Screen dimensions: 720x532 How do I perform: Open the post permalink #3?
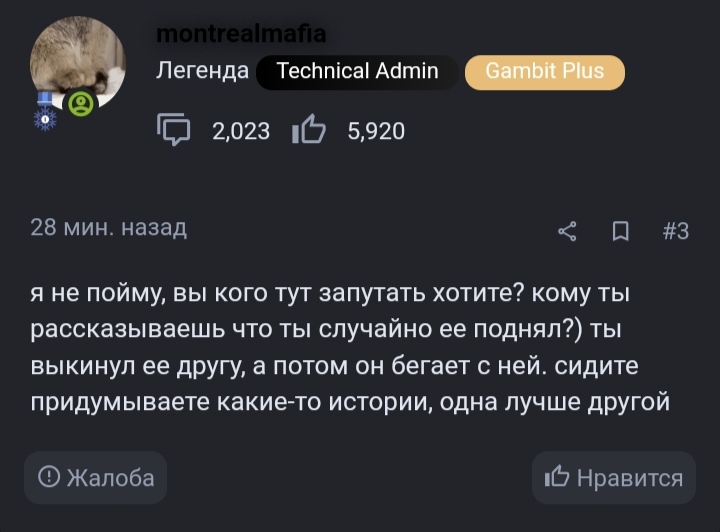pos(676,231)
